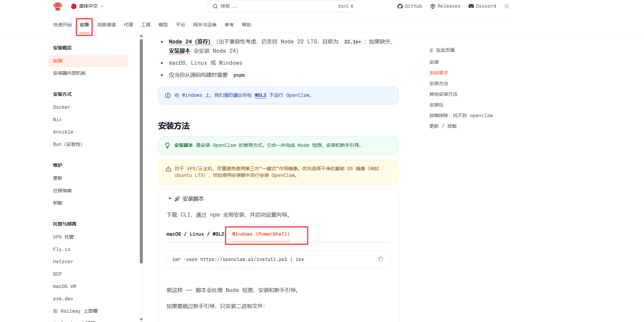Open the Hetzner hosting guide
Image resolution: width=644 pixels, height=322 pixels.
(x=63, y=262)
